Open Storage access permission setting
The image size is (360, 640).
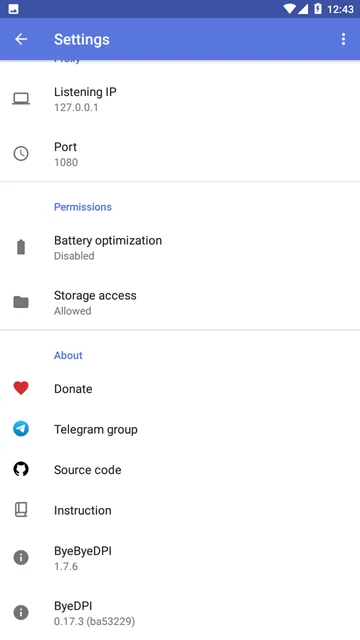(x=180, y=302)
